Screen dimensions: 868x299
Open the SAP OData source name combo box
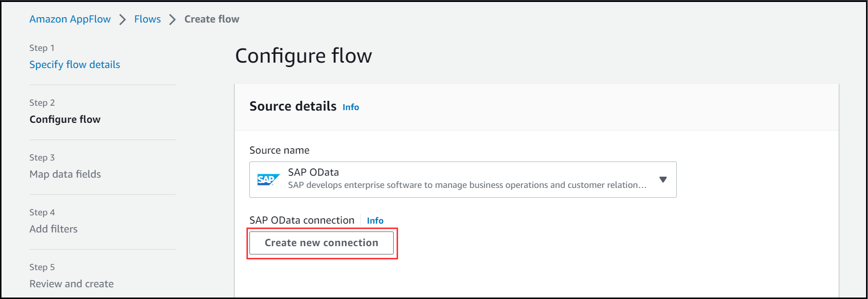tap(463, 180)
